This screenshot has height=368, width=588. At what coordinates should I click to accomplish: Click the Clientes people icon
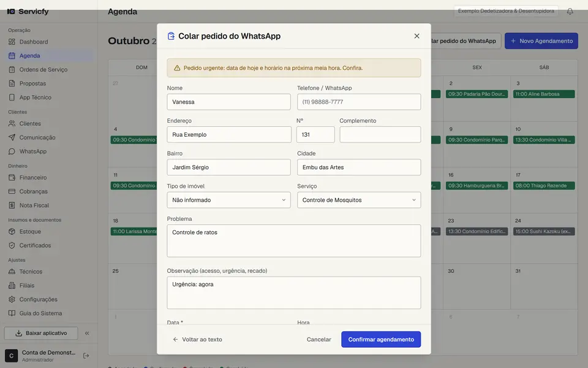[12, 123]
